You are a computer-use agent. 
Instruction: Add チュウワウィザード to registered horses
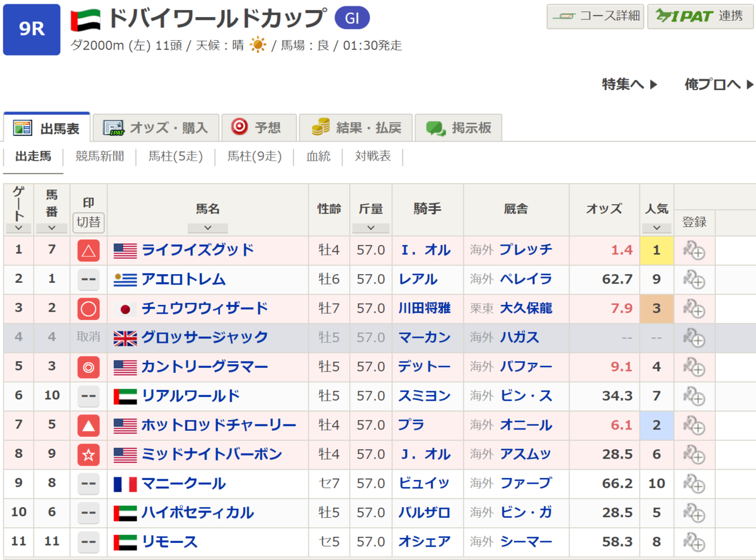click(694, 308)
